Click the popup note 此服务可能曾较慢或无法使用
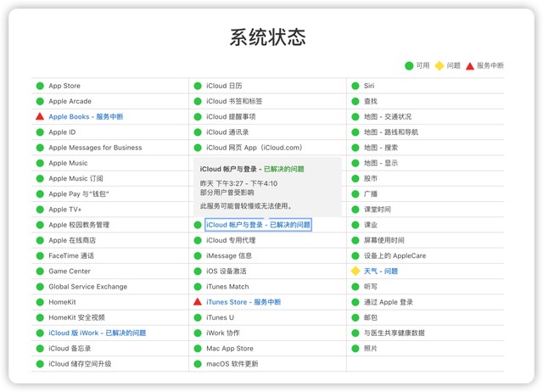 246,206
